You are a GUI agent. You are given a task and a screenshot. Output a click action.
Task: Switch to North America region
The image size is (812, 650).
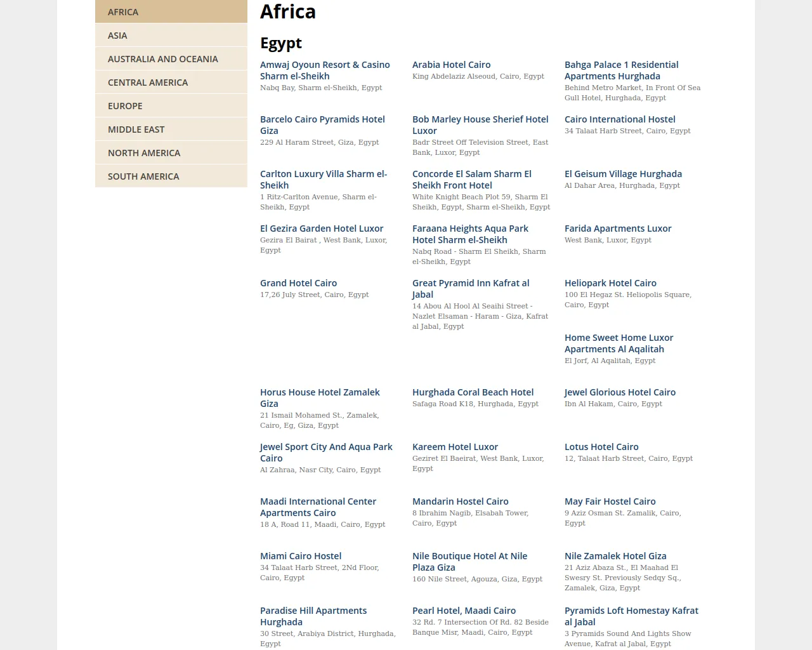[171, 153]
